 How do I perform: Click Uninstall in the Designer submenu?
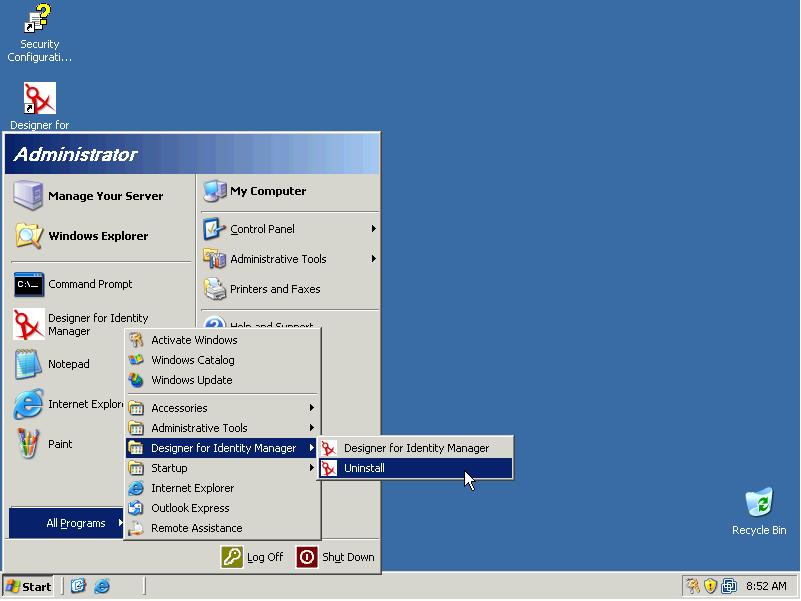tap(416, 468)
